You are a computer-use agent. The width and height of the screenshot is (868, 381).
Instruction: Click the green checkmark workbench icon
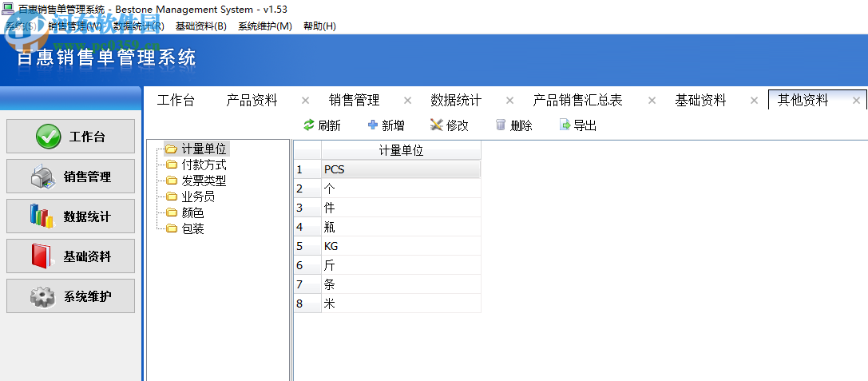48,137
